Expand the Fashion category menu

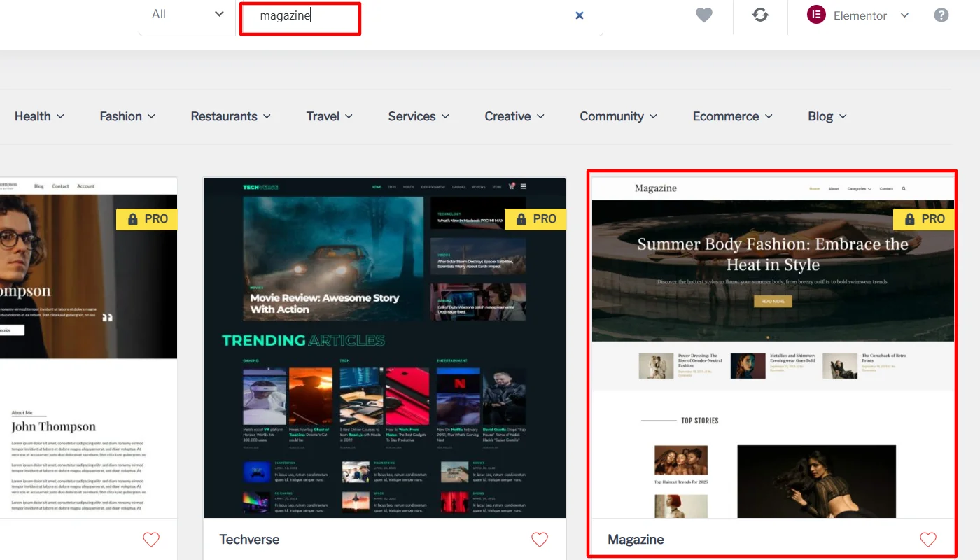(127, 116)
